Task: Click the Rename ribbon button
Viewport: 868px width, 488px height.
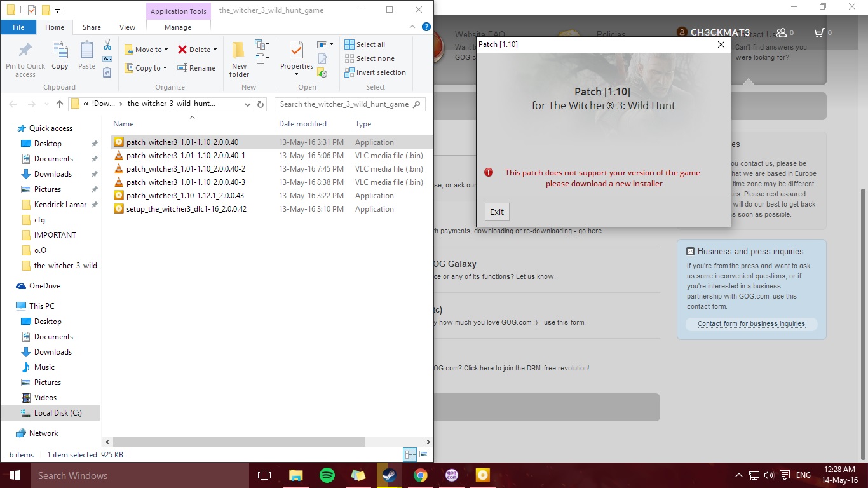Action: pos(196,68)
